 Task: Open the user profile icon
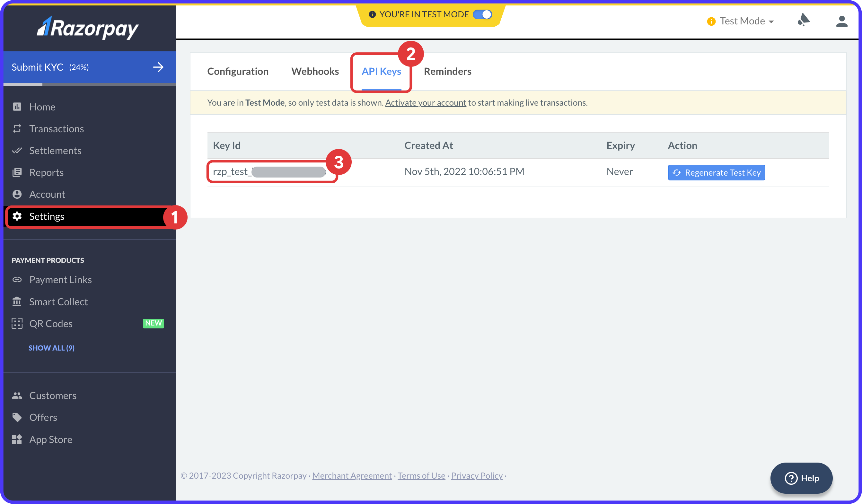tap(842, 21)
